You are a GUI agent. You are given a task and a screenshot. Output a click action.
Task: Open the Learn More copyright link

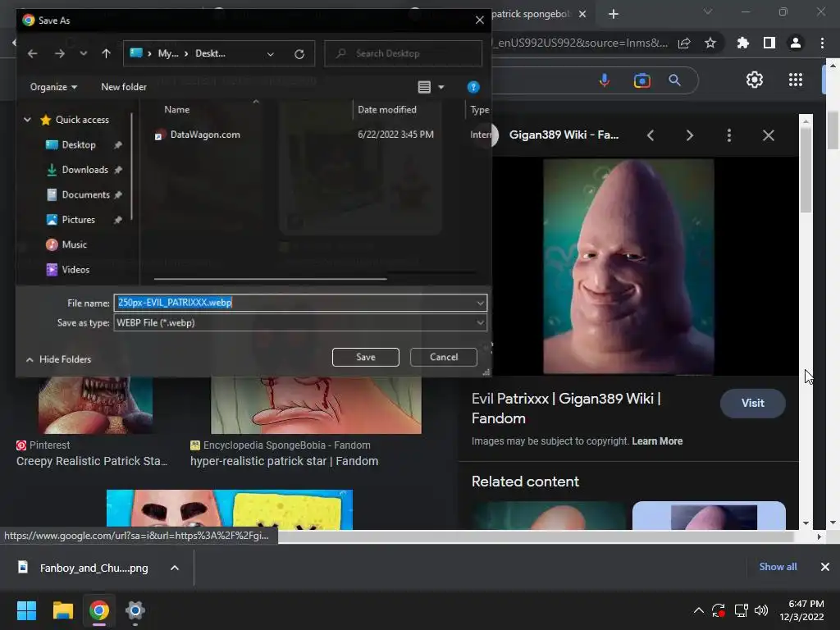tap(657, 441)
